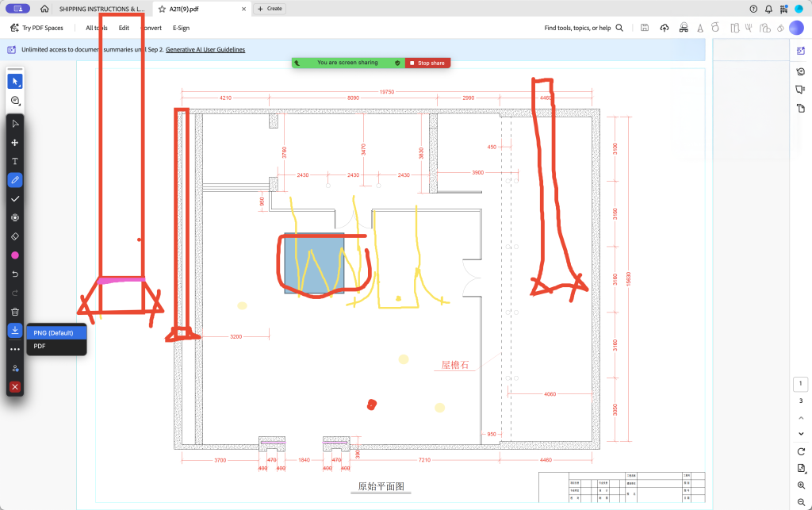The image size is (812, 510).
Task: Switch to the SHIPPING INSTRUCTIONS tab
Action: 101,9
